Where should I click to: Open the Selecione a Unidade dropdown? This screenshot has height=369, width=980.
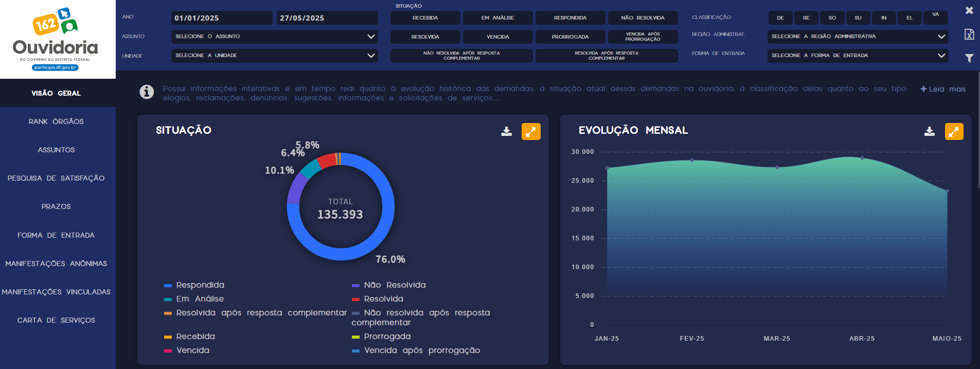(x=274, y=56)
